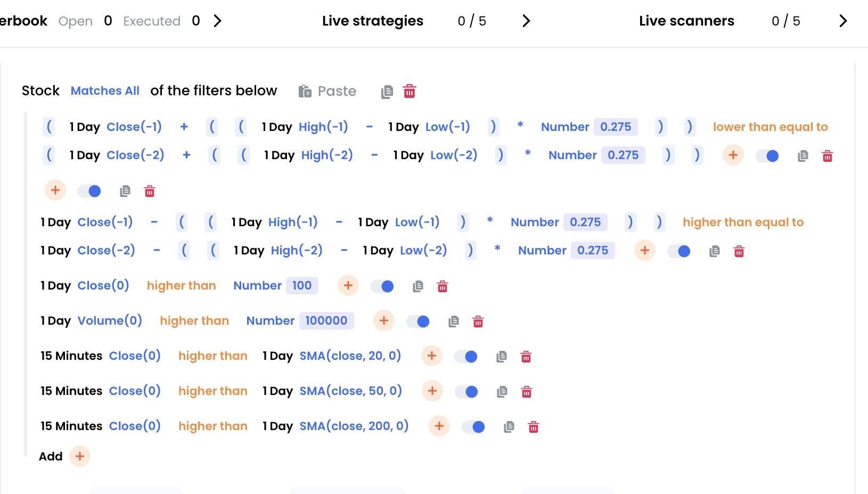This screenshot has height=494, width=868.
Task: Change the 'lower than equal to' operator
Action: tap(770, 127)
